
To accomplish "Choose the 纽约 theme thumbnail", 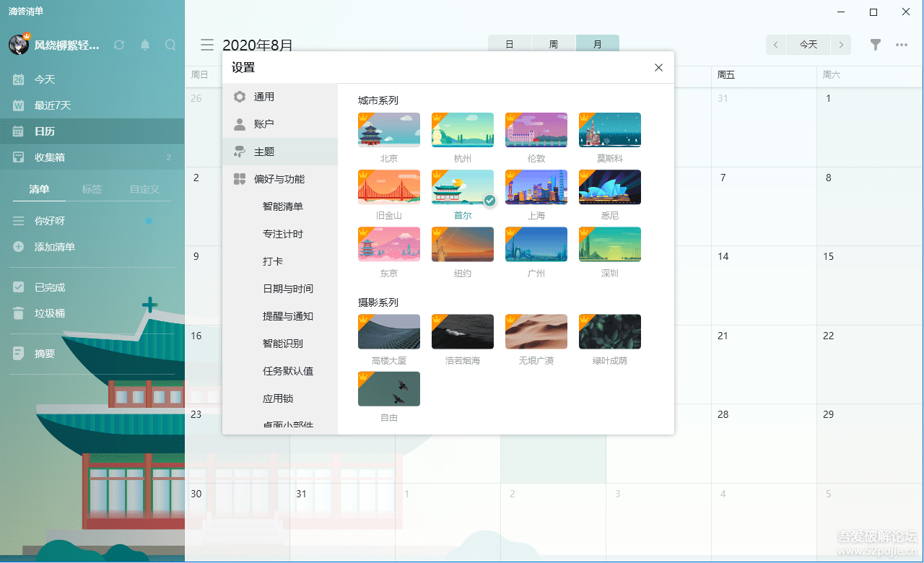I will (x=463, y=245).
